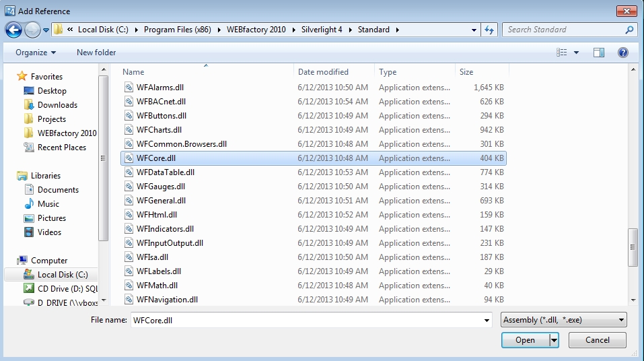Select WFNavigation.dll file name
The width and height of the screenshot is (644, 361).
click(167, 299)
